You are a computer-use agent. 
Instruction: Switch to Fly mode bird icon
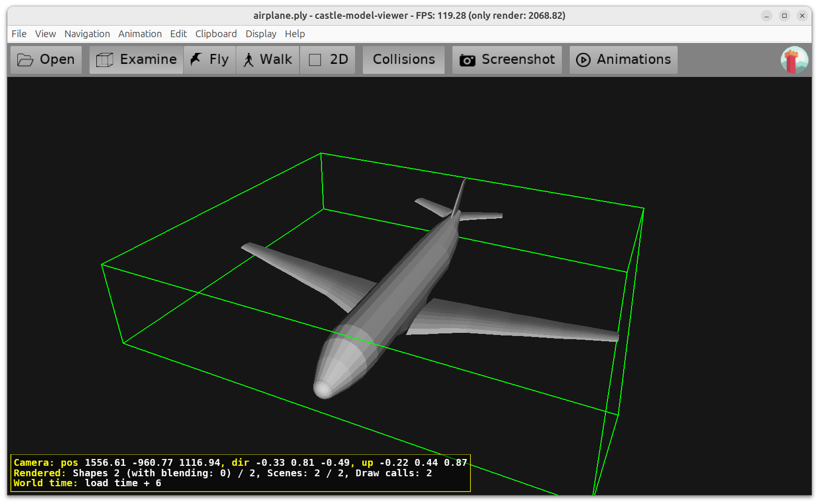click(196, 60)
